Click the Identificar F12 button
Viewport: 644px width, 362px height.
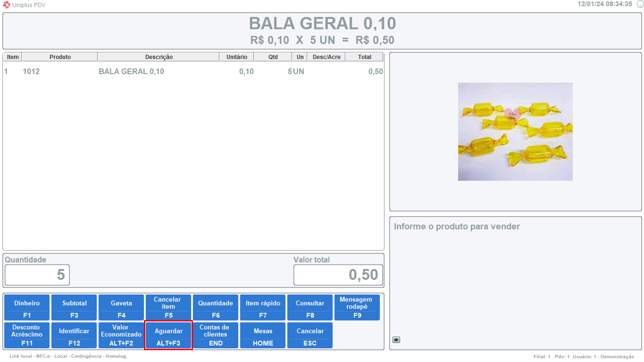click(x=74, y=336)
